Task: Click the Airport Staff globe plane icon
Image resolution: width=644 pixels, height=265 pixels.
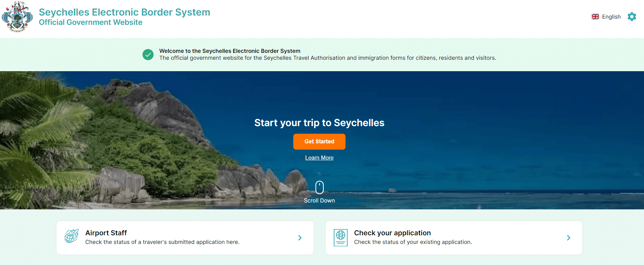Action: pos(72,236)
